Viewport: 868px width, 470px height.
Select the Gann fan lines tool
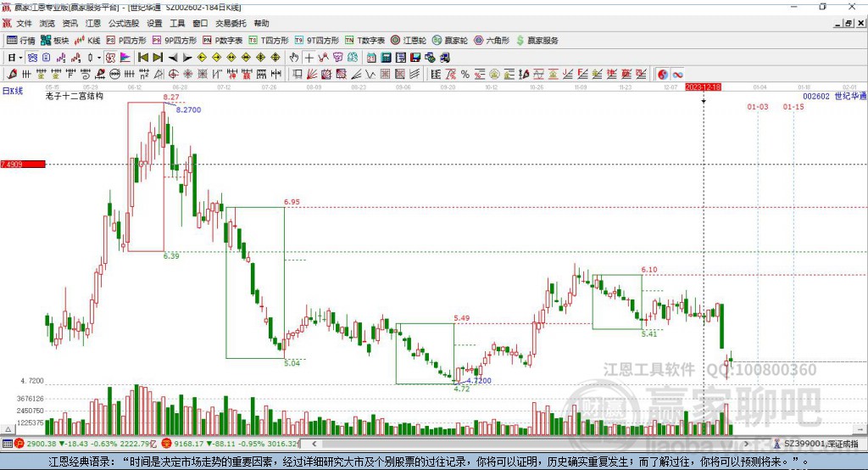pos(312,75)
